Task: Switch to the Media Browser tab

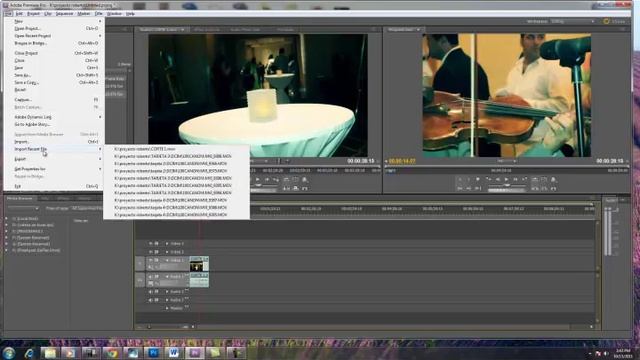Action: click(x=20, y=198)
